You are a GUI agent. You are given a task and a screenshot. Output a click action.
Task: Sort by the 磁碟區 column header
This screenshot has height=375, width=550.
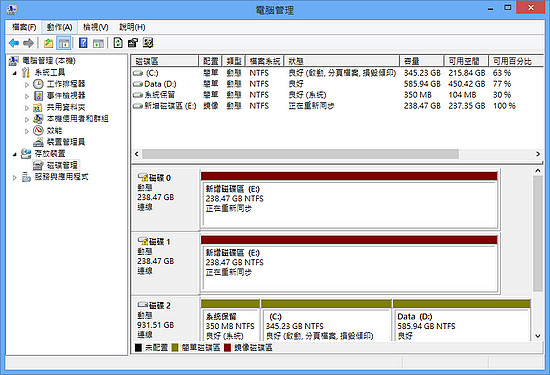(x=165, y=61)
